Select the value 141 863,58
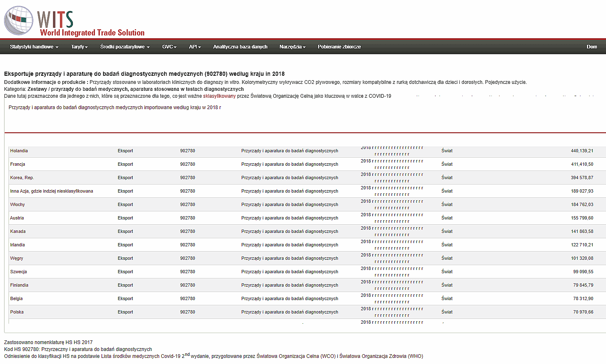The width and height of the screenshot is (606, 364). pos(582,231)
